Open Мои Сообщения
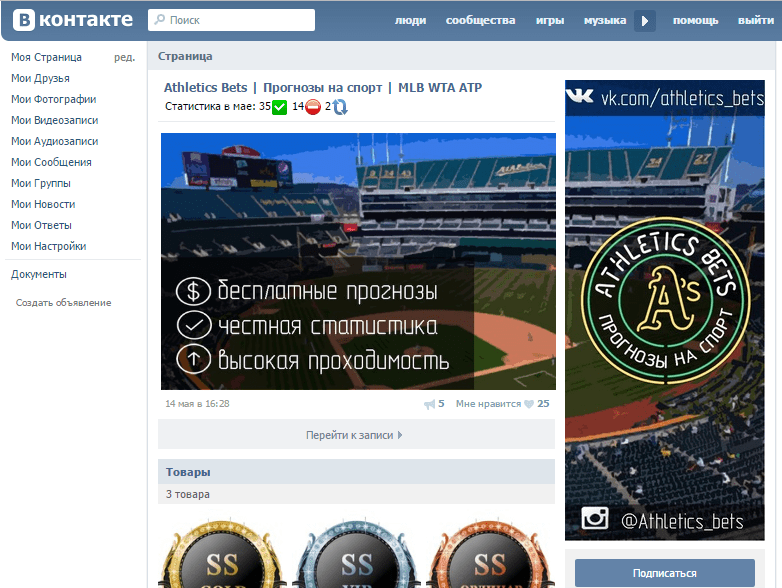The width and height of the screenshot is (782, 588). coord(51,162)
